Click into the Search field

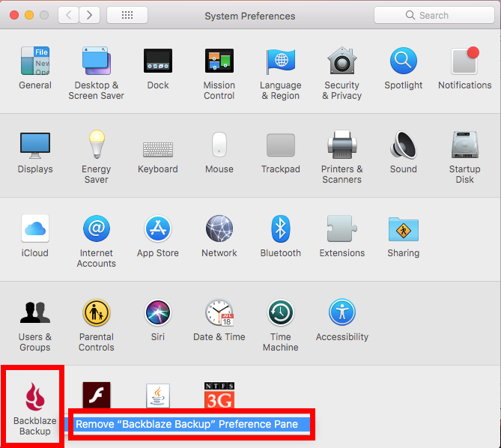tap(434, 15)
